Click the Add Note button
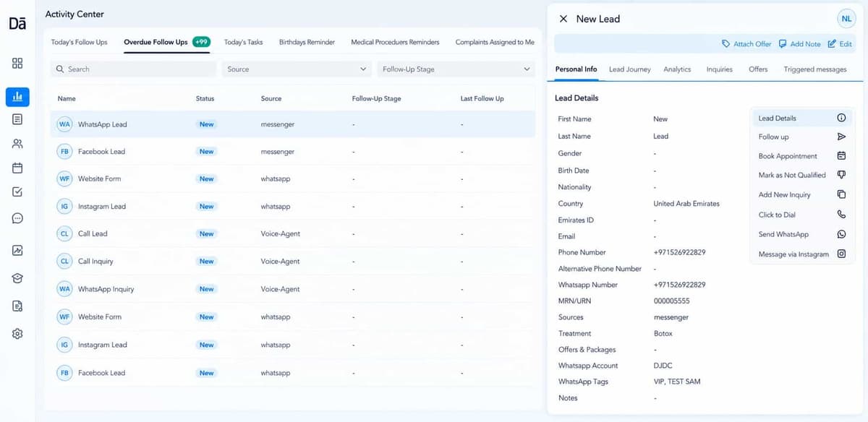Image resolution: width=868 pixels, height=422 pixels. tap(799, 44)
